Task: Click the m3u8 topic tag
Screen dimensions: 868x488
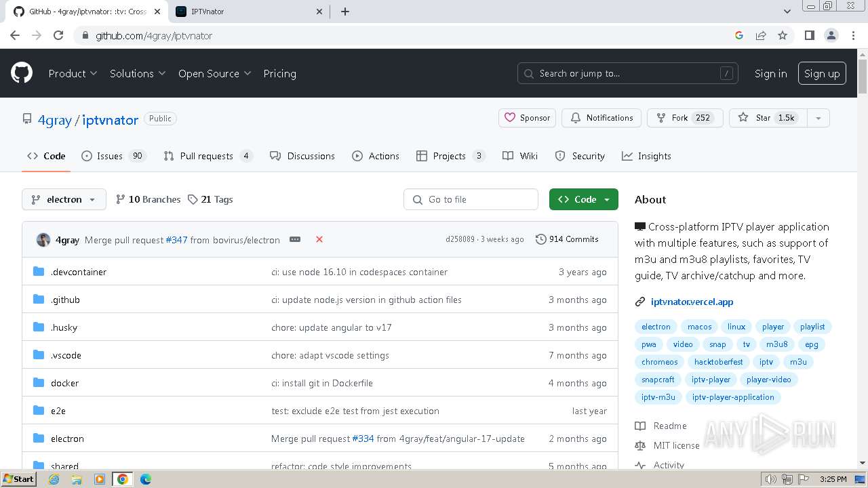Action: (777, 344)
